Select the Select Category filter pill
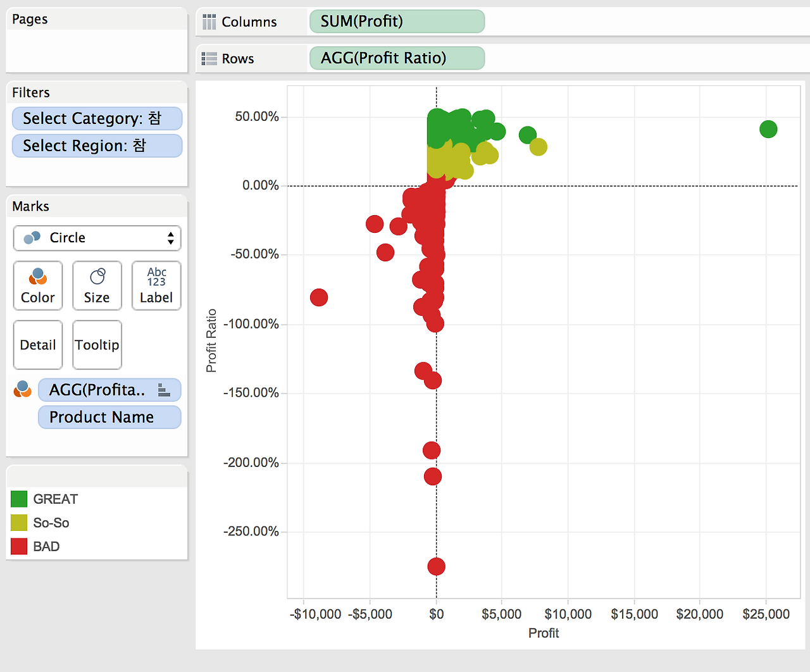The image size is (810, 672). point(97,118)
